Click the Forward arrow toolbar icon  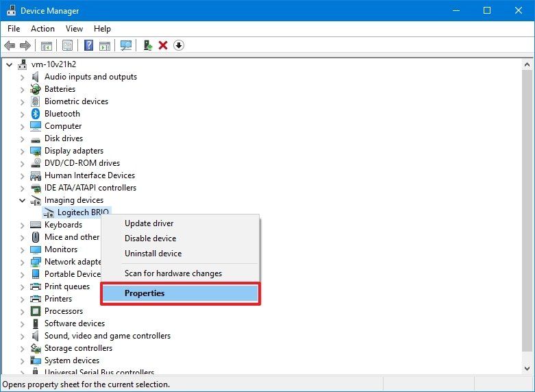[25, 45]
